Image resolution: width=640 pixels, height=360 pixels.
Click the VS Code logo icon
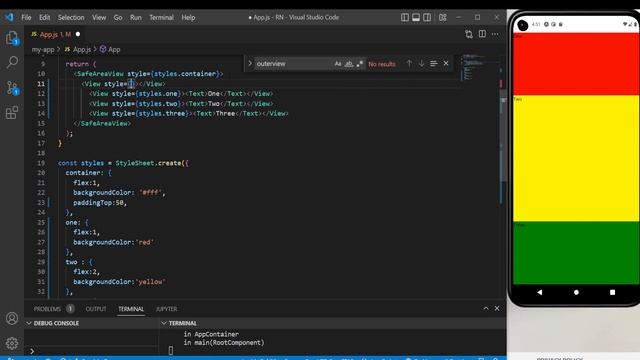coord(9,17)
